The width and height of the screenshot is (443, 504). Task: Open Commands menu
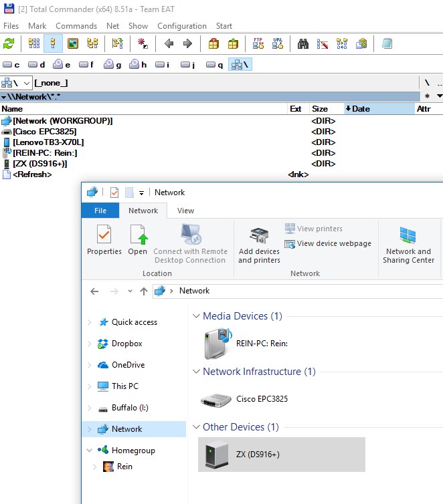(x=76, y=25)
